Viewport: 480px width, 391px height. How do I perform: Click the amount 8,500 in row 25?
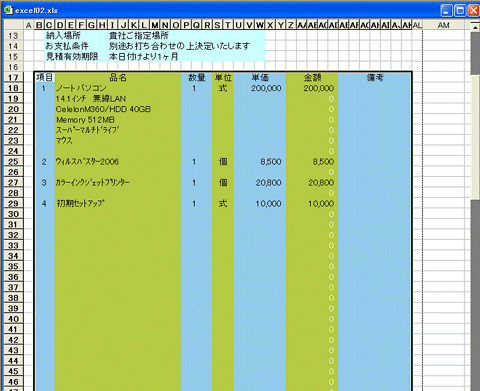(323, 162)
